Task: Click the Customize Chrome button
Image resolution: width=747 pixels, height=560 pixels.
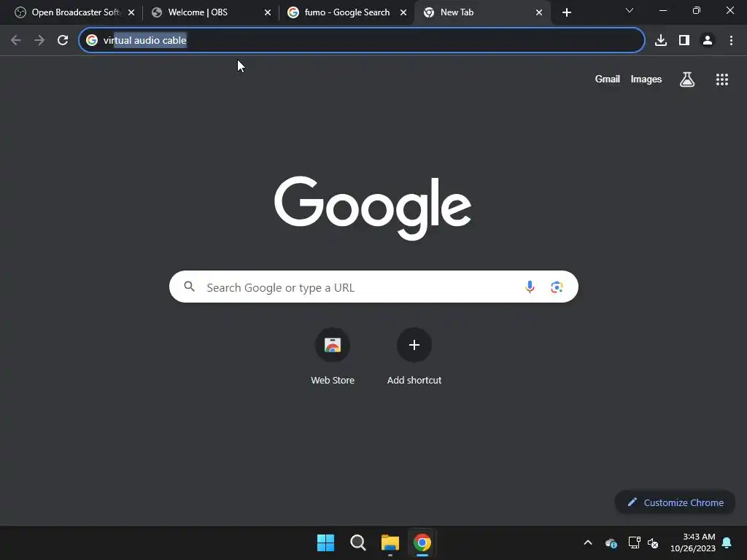Action: 675,502
